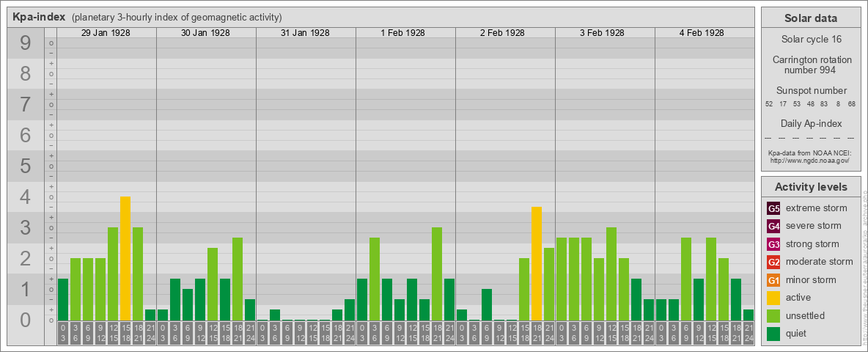Click the yellow active bar on 2 Feb 18-21
Image resolution: width=868 pixels, height=352 pixels.
click(x=537, y=263)
